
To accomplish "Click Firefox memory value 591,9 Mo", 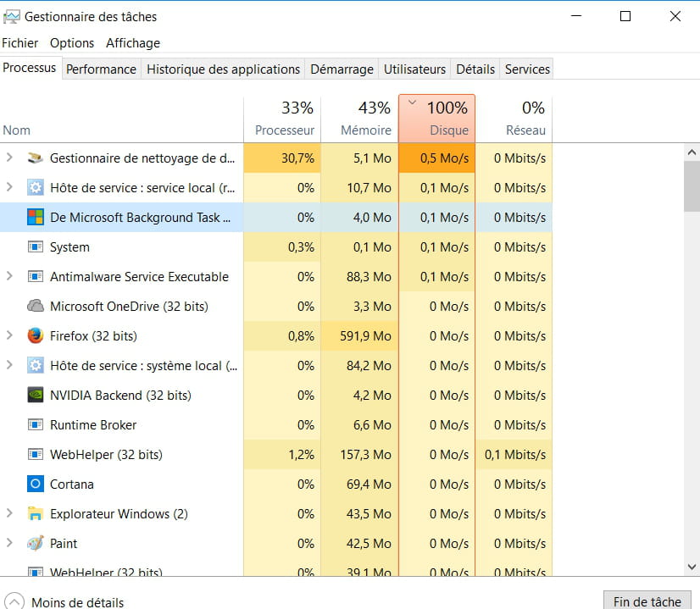I will tap(365, 336).
